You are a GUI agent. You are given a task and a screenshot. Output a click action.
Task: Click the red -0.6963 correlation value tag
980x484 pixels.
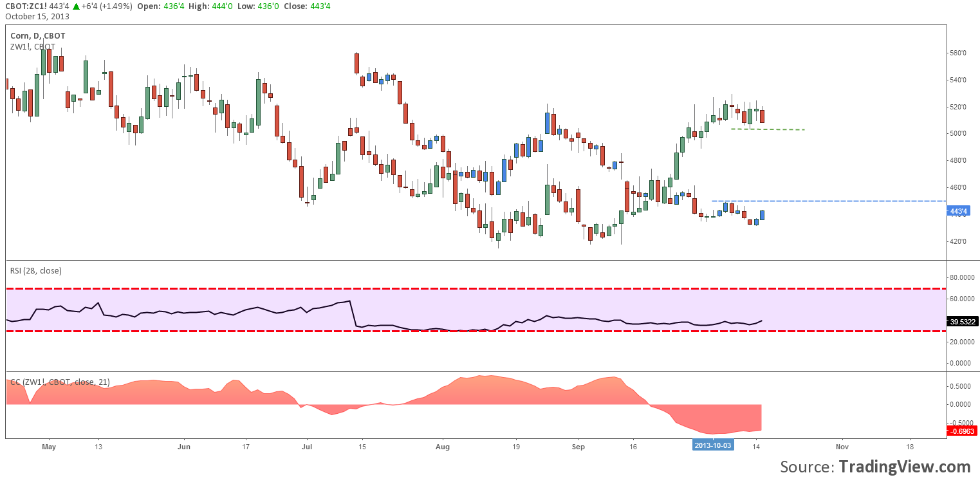pos(963,431)
